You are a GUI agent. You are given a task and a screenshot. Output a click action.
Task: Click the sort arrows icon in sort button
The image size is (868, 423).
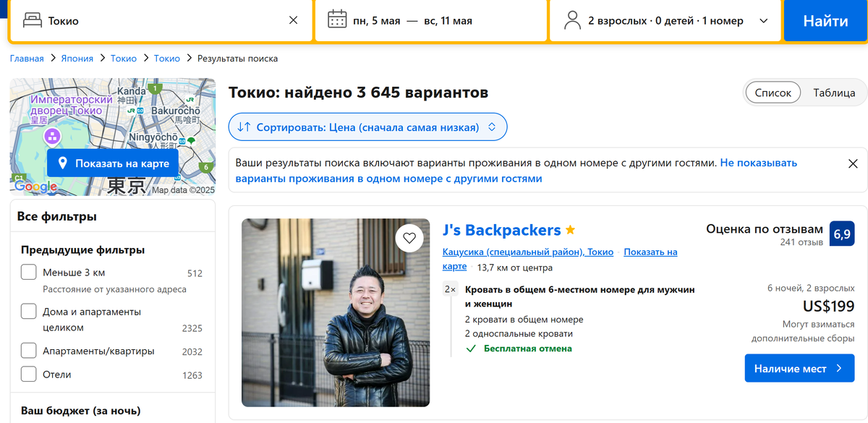[244, 127]
